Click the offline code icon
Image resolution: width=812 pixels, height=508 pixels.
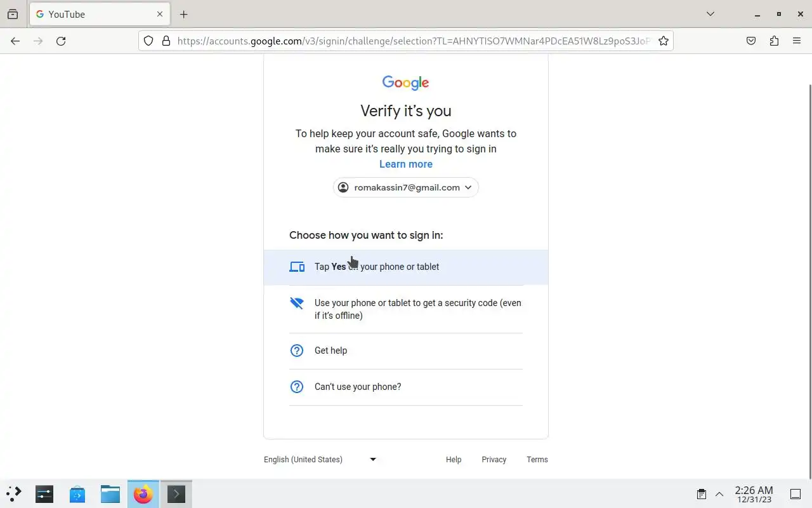pos(297,303)
